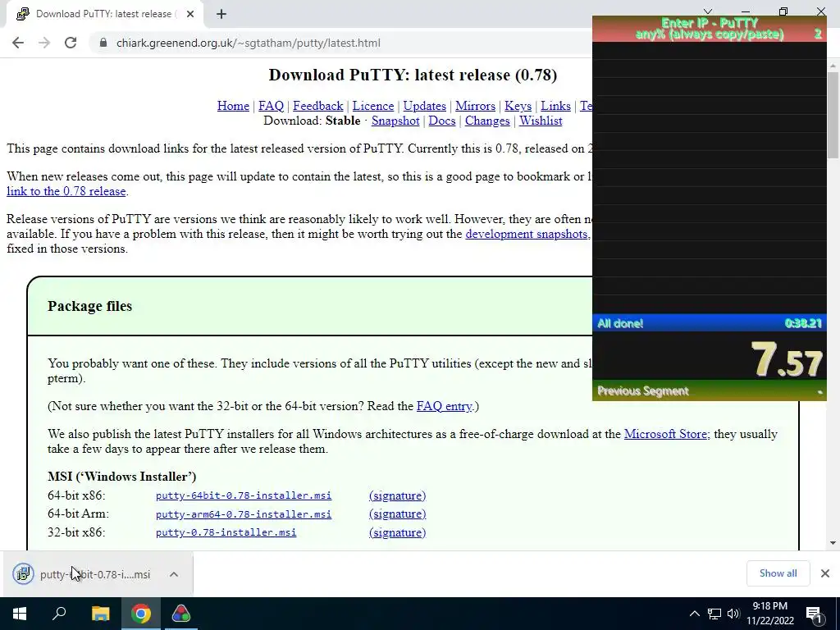Screen dimensions: 840x630
Task: Download 32-bit putty-0.78-installer.msi
Action: coord(226,532)
